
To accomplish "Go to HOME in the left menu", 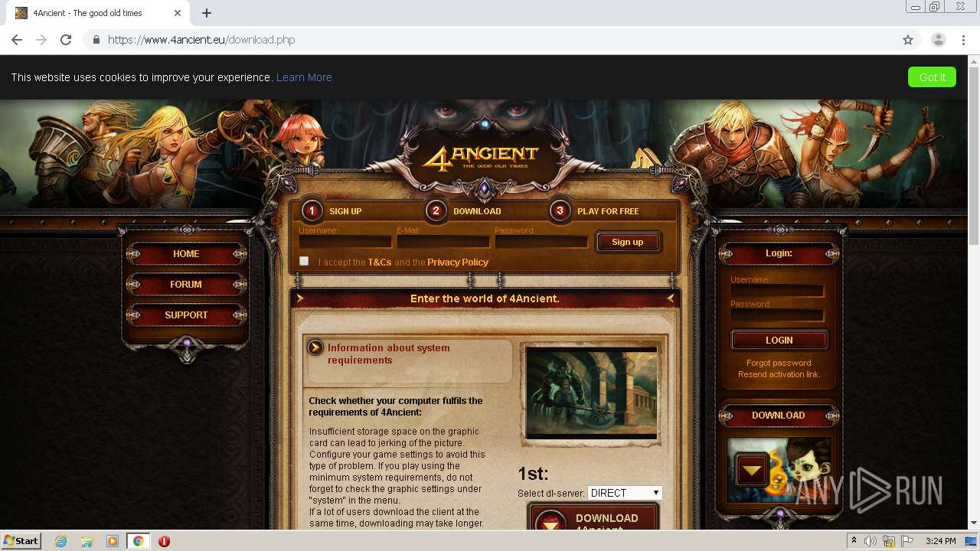I will [186, 253].
